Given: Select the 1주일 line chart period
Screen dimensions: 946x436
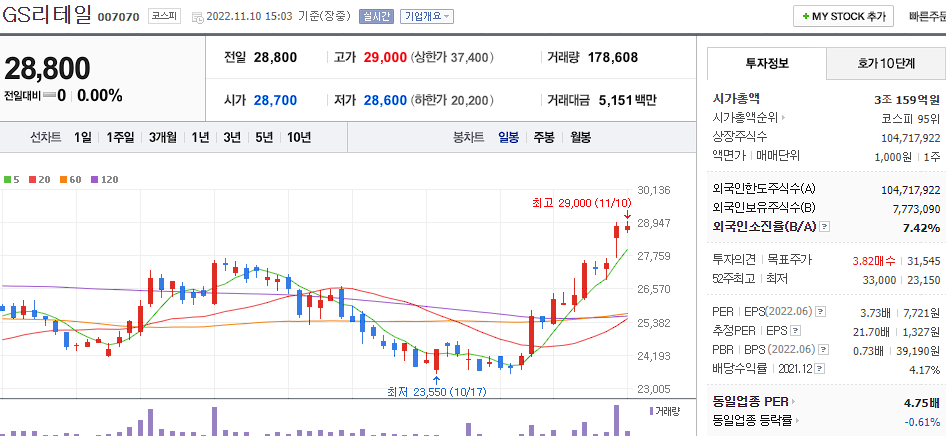Looking at the screenshot, I should [x=120, y=137].
